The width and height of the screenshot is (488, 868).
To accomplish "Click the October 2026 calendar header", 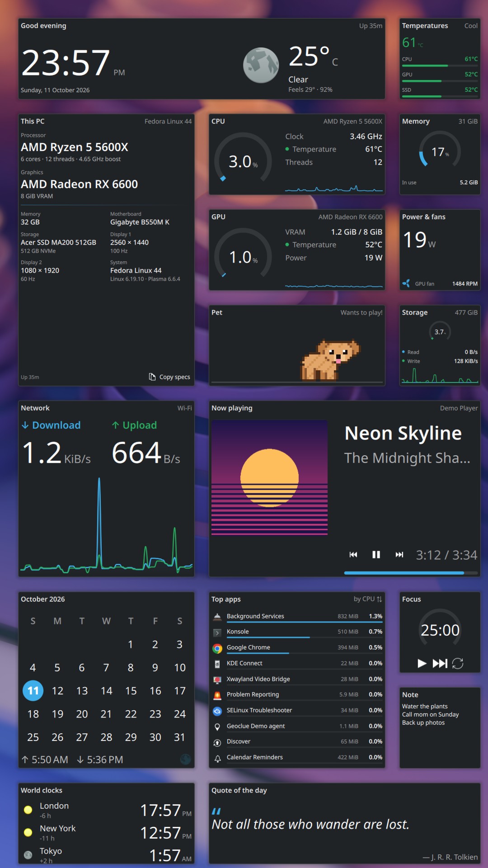I will [43, 599].
